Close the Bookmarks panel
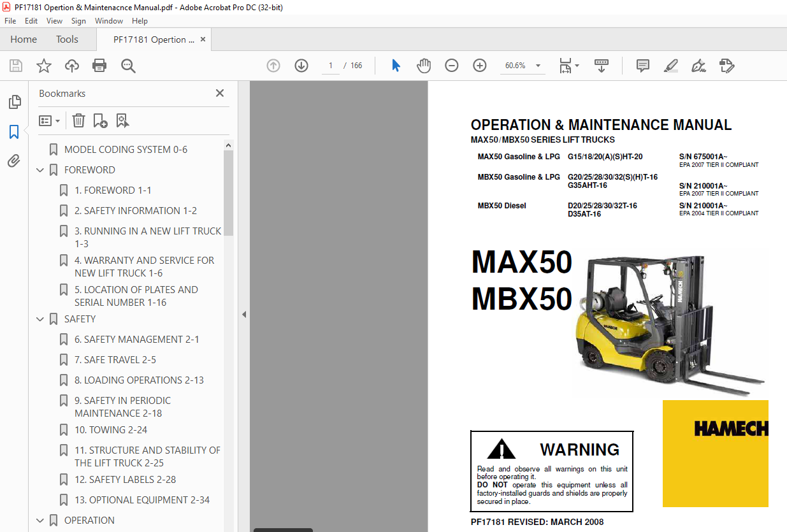This screenshot has height=532, width=787. click(x=220, y=93)
